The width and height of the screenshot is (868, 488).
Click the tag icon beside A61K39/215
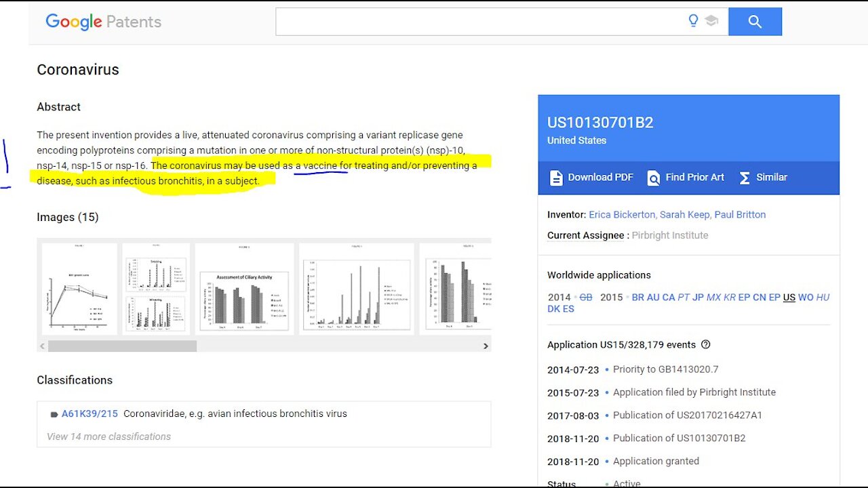click(54, 414)
